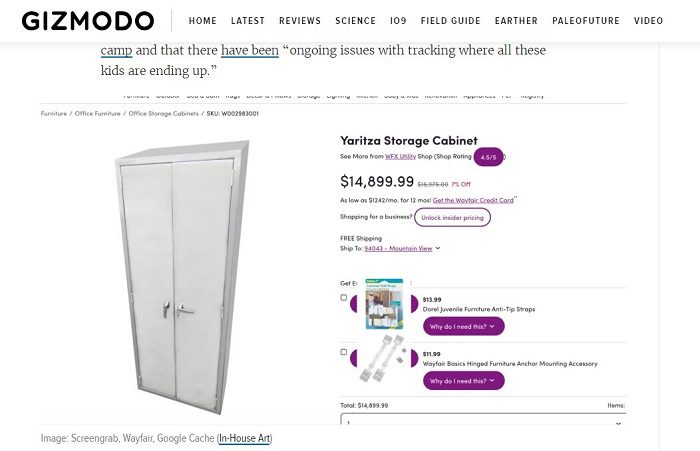The width and height of the screenshot is (700, 451).
Task: Open the REVIEWS menu item
Action: pyautogui.click(x=300, y=21)
